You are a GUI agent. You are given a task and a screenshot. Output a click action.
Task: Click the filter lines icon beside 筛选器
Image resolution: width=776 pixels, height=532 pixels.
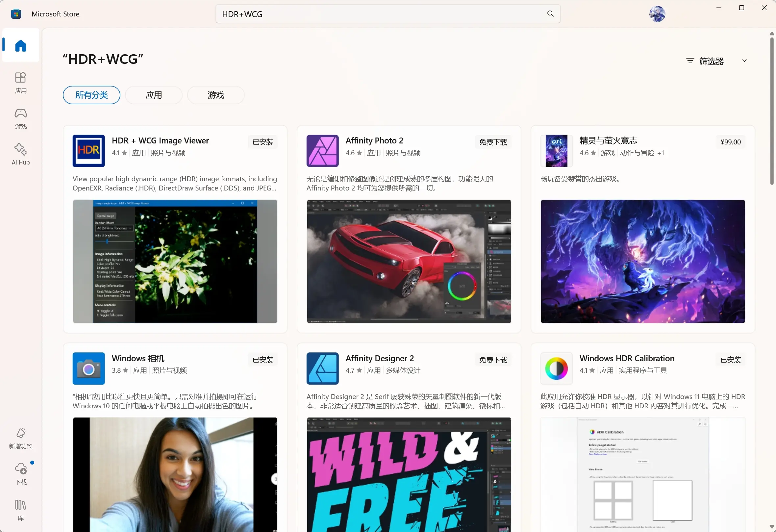coord(690,61)
